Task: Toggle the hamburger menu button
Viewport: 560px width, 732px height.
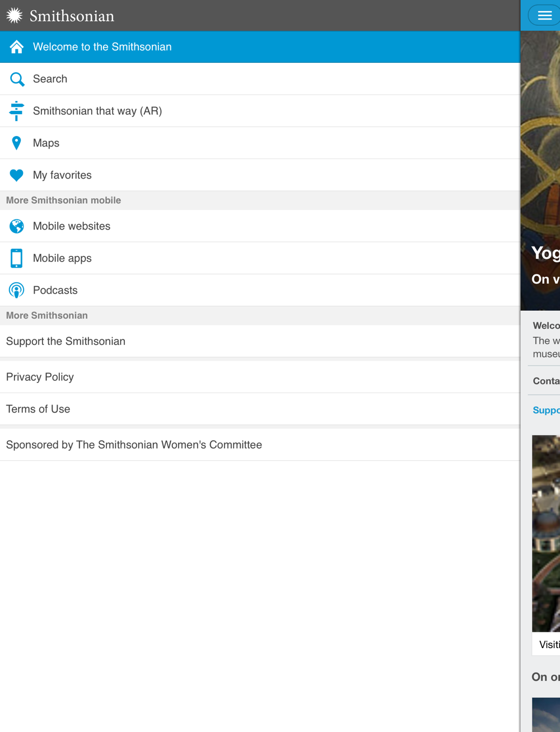Action: (544, 16)
